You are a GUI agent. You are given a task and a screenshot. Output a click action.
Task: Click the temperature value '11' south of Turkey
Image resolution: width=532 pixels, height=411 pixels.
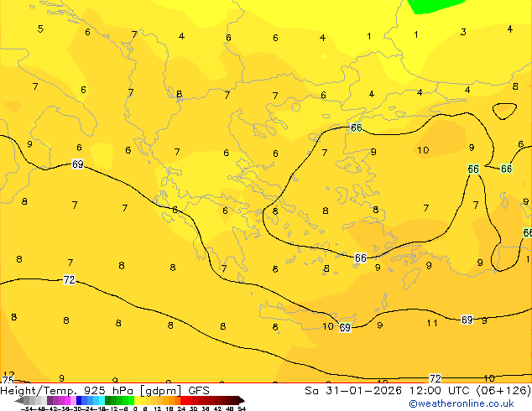432,323
